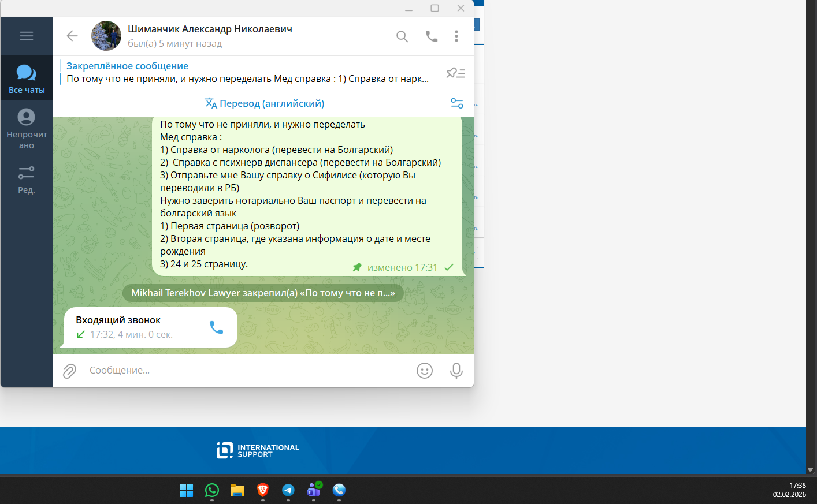Click the line about Справка от нарколога
The height and width of the screenshot is (504, 817).
point(276,150)
